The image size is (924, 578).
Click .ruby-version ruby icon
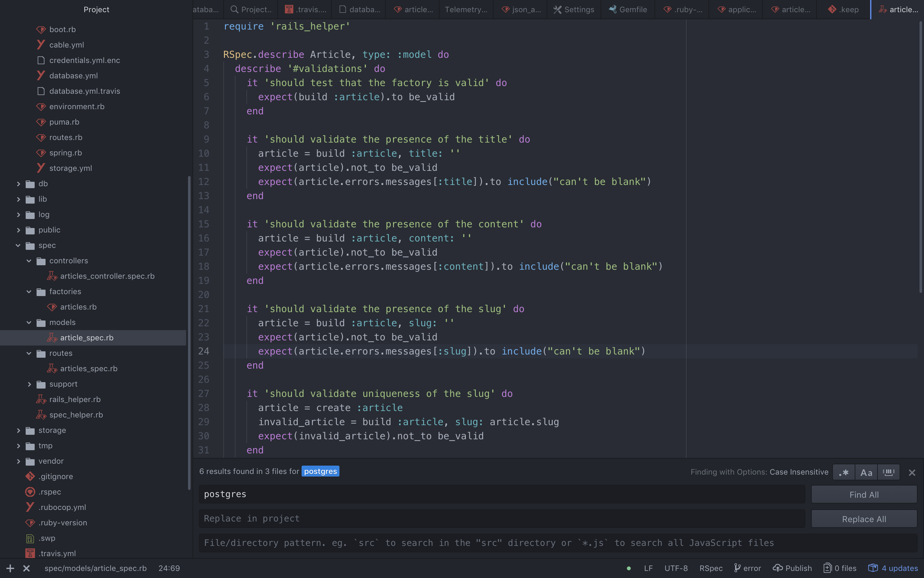30,522
